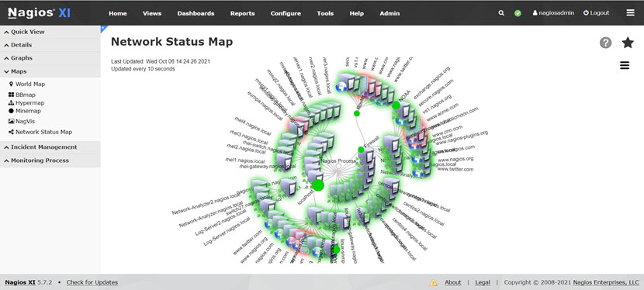Viewport: 644px width, 290px height.
Task: Open the Legal footer link
Action: click(x=483, y=282)
